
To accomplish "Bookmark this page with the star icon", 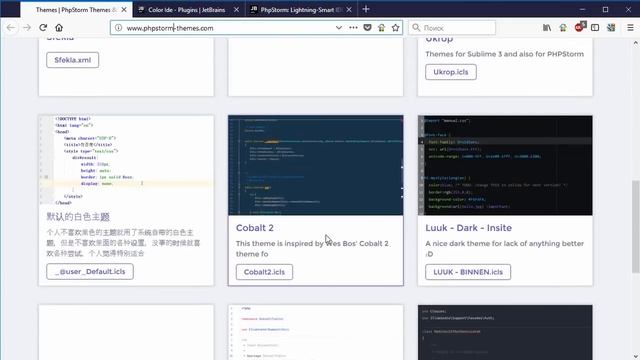I will 395,28.
